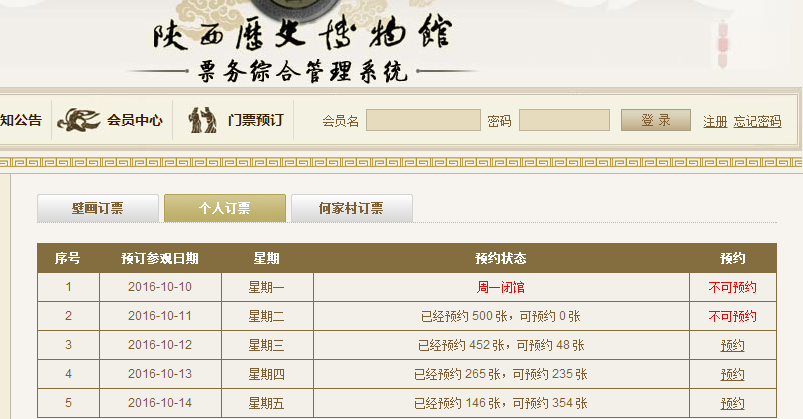Click 预约 link for 2016-10-13

click(x=732, y=374)
